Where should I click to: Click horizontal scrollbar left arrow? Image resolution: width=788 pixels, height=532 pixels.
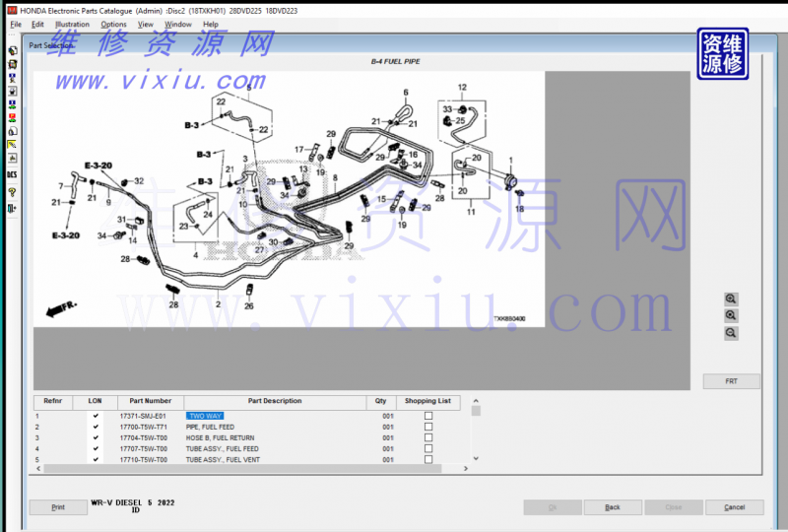click(x=38, y=468)
